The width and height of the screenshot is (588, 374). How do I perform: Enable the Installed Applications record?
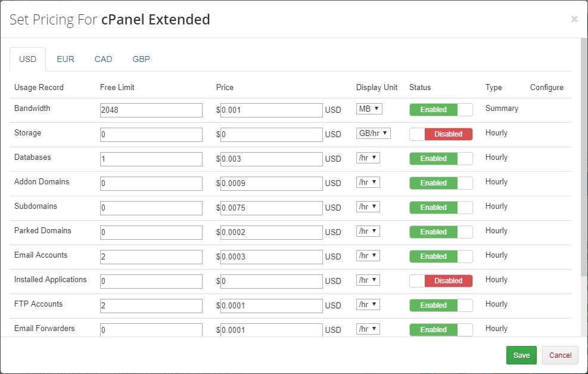point(441,280)
